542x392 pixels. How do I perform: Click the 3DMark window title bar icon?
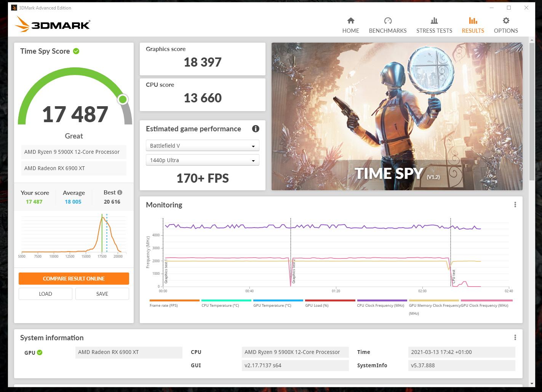pos(14,8)
